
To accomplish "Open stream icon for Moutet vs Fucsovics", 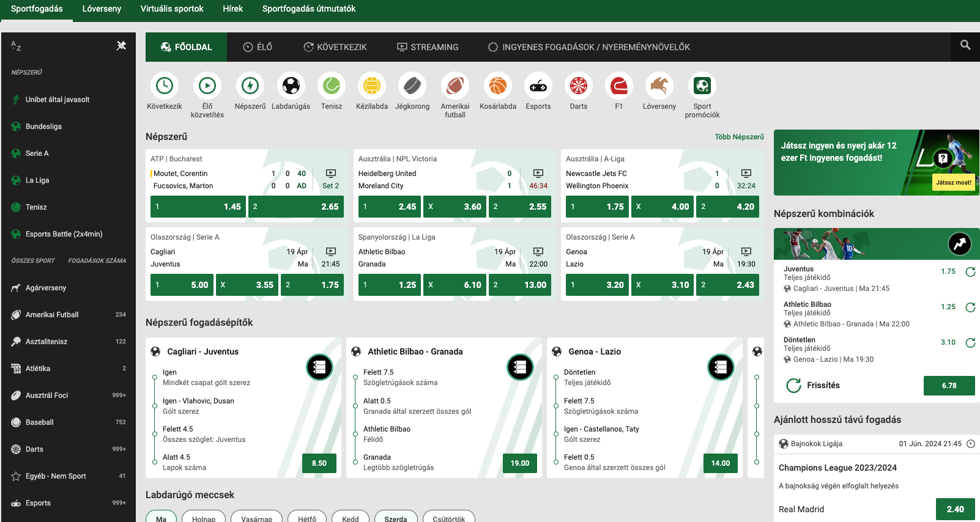I will (x=331, y=174).
